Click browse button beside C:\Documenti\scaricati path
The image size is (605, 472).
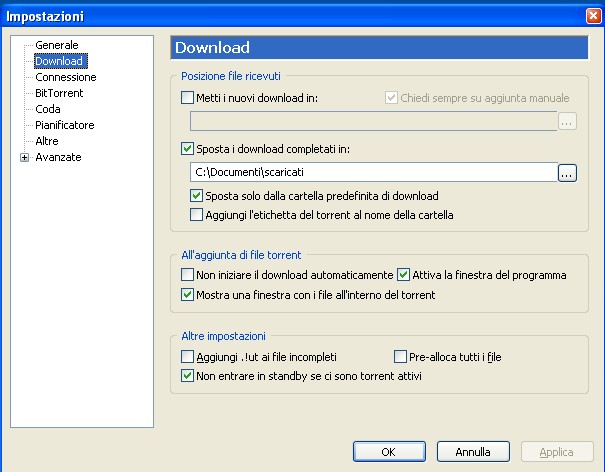point(567,173)
